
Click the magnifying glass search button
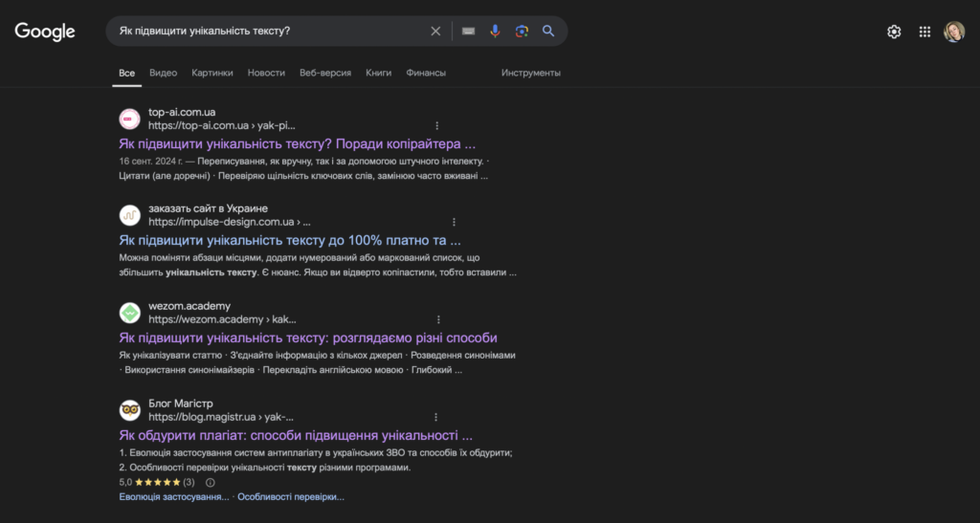[x=548, y=31]
